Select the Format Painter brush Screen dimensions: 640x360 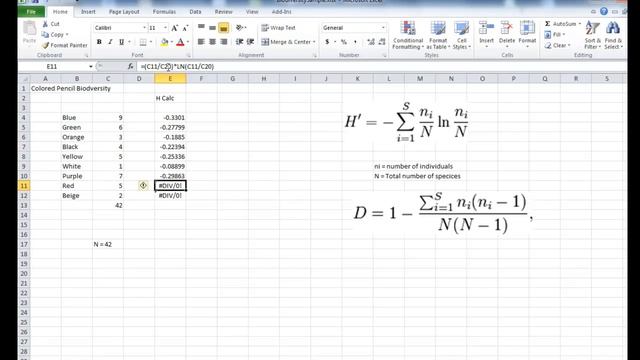click(x=46, y=45)
